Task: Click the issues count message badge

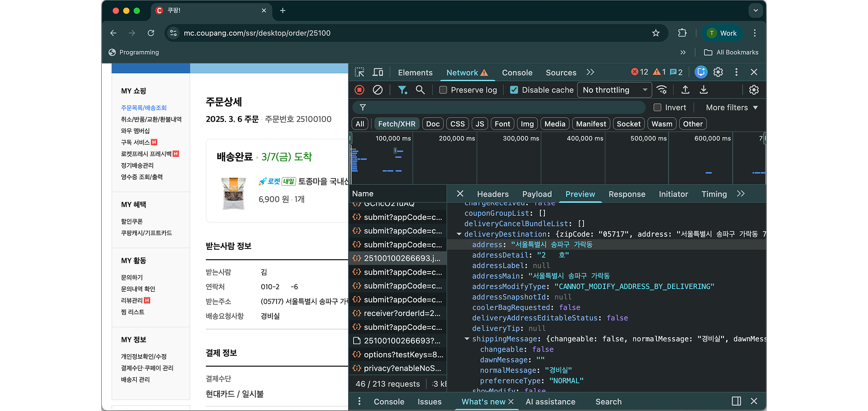Action: point(676,72)
